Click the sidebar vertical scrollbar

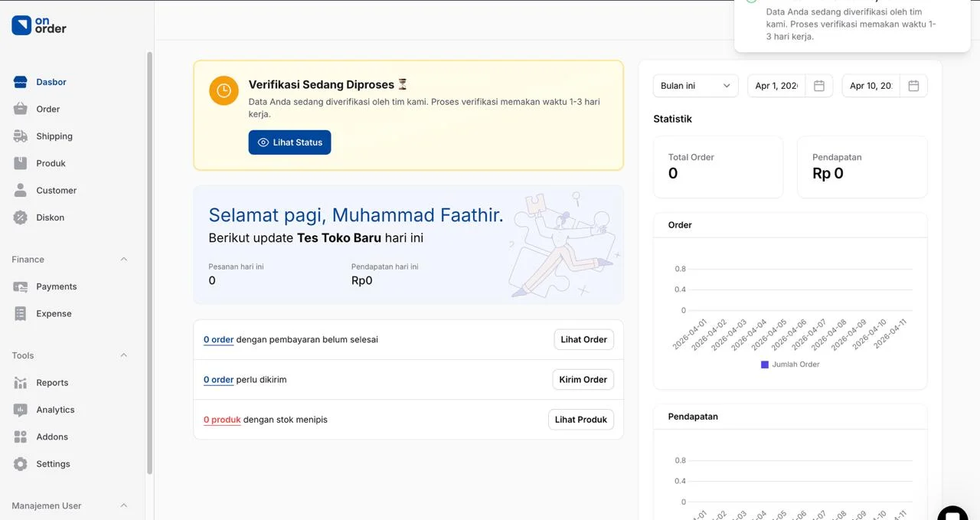pyautogui.click(x=149, y=264)
